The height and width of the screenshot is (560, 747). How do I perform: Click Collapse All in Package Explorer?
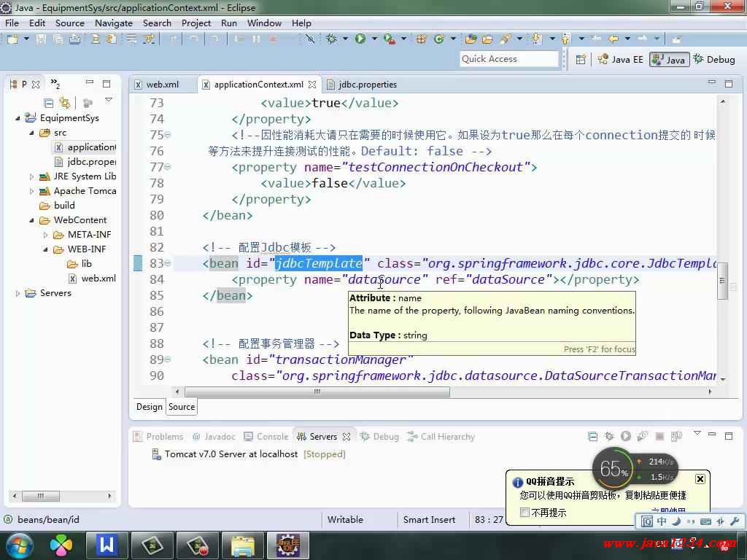point(49,103)
